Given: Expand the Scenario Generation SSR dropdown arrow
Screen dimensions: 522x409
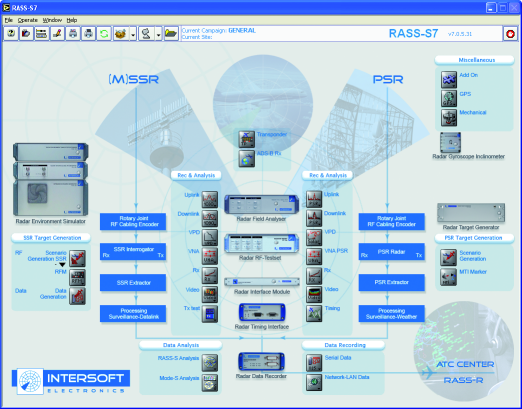Looking at the screenshot, I should coord(62,265).
